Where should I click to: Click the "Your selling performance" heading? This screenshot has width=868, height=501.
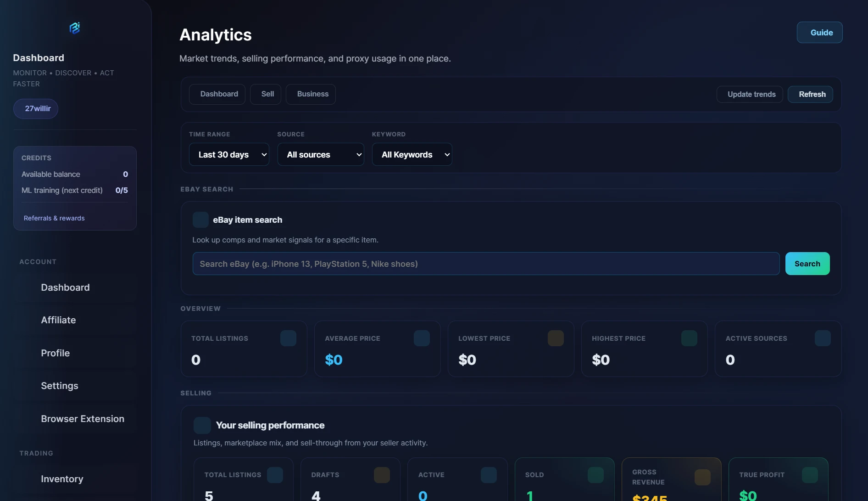pos(270,426)
